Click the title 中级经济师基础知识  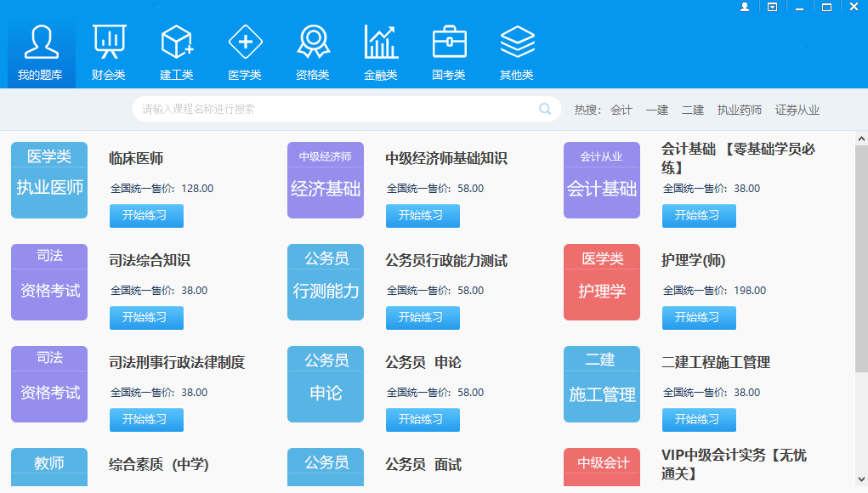[446, 158]
